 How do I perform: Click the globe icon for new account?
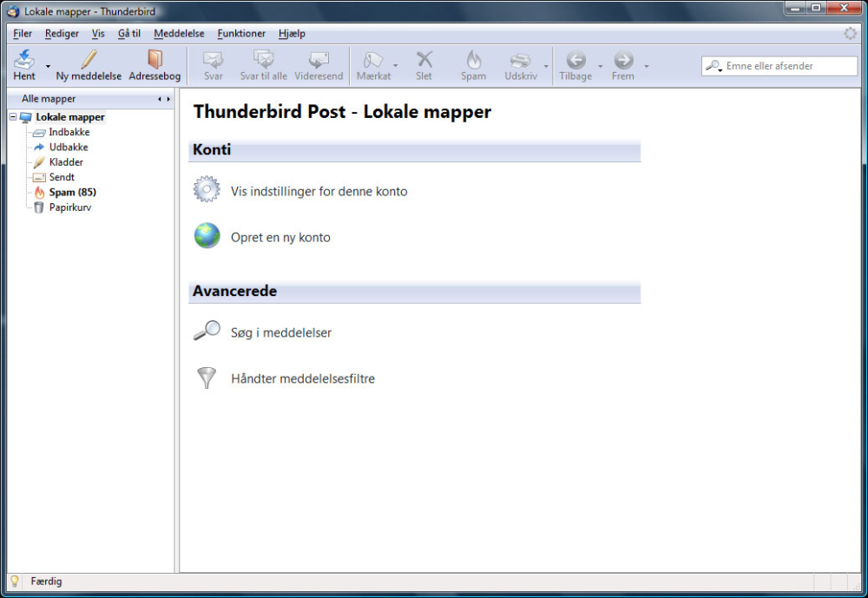[207, 236]
